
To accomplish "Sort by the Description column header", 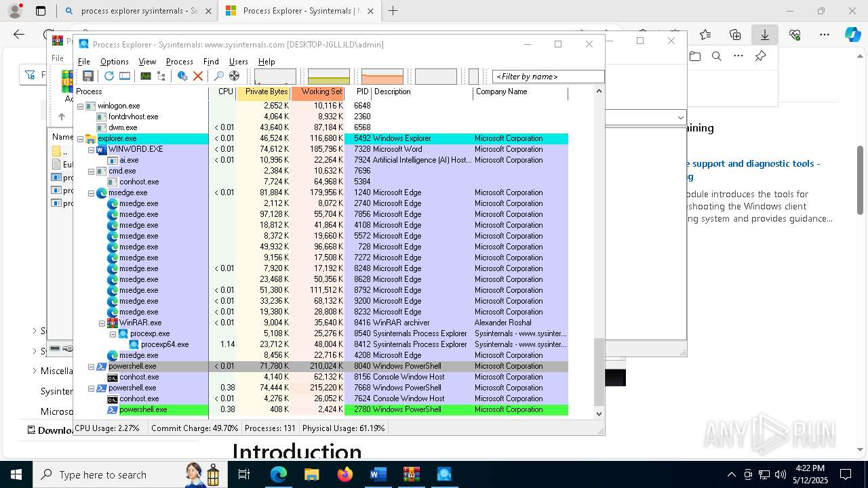I will (422, 92).
